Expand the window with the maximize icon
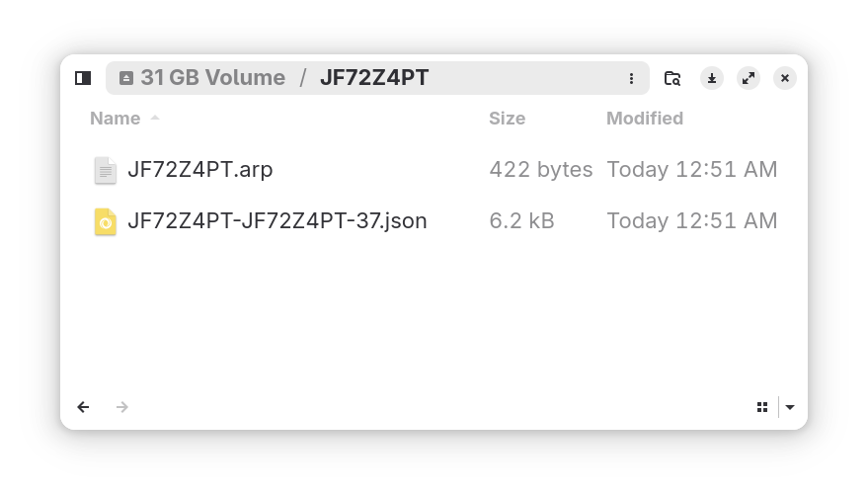This screenshot has height=496, width=868. tap(749, 78)
